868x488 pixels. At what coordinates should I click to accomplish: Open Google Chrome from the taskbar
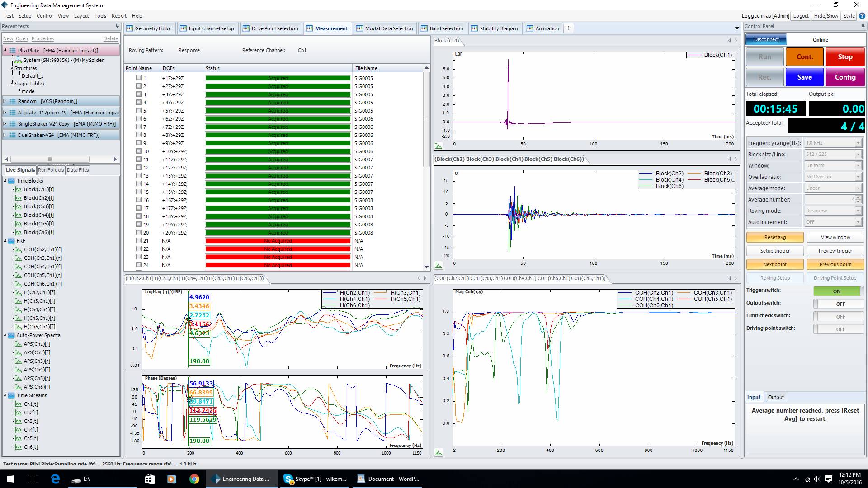(x=194, y=479)
